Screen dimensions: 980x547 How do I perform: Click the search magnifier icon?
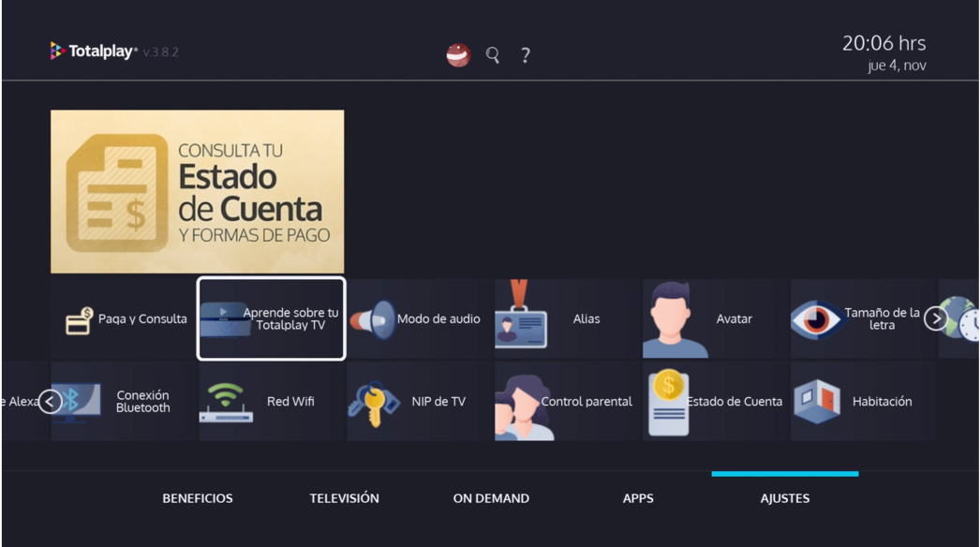coord(493,55)
